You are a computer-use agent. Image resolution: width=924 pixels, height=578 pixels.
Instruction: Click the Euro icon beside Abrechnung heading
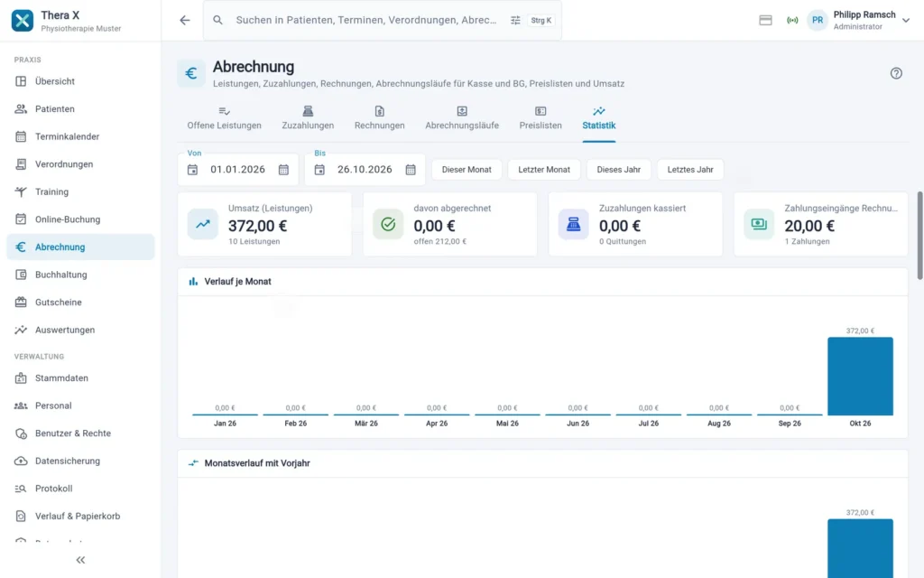coord(191,73)
